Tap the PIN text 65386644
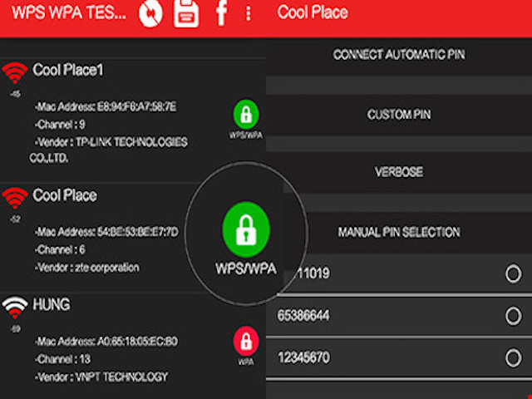Screen dimensions: 532x399 pyautogui.click(x=303, y=316)
